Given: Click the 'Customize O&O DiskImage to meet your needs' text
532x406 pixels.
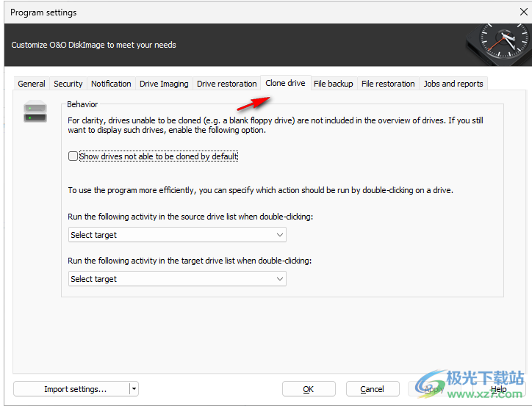Looking at the screenshot, I should (x=93, y=45).
